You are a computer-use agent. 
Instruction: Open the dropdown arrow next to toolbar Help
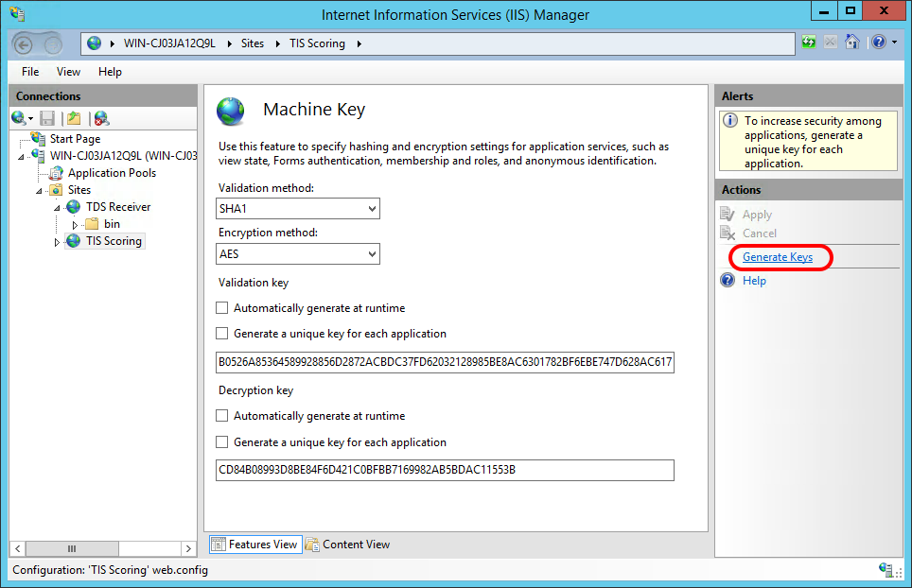pyautogui.click(x=895, y=42)
